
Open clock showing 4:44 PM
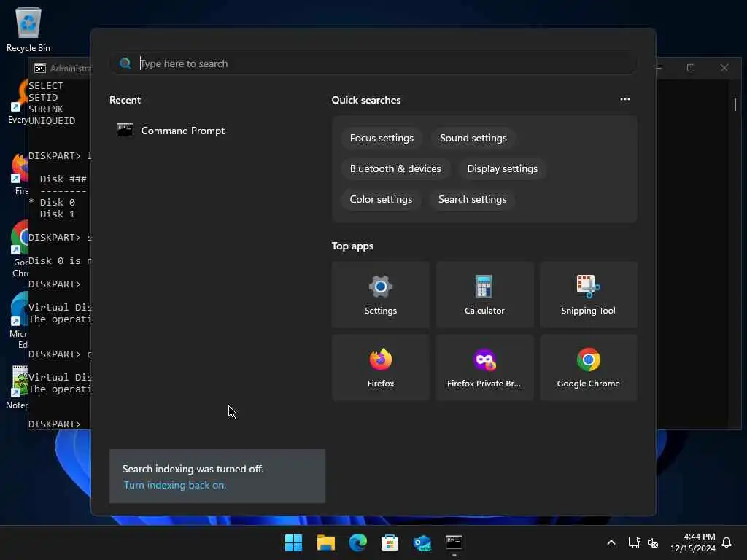(693, 542)
